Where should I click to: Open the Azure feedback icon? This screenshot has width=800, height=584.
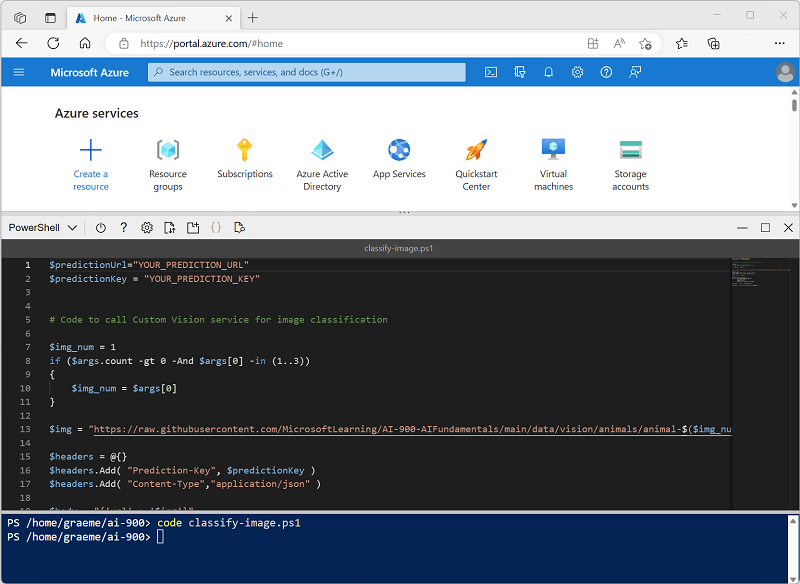(635, 72)
